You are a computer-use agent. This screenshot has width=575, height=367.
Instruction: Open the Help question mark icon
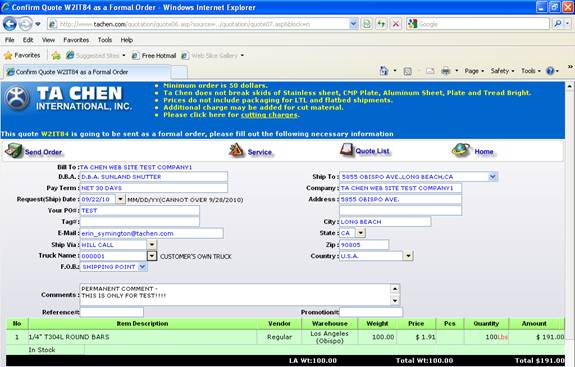pos(550,71)
